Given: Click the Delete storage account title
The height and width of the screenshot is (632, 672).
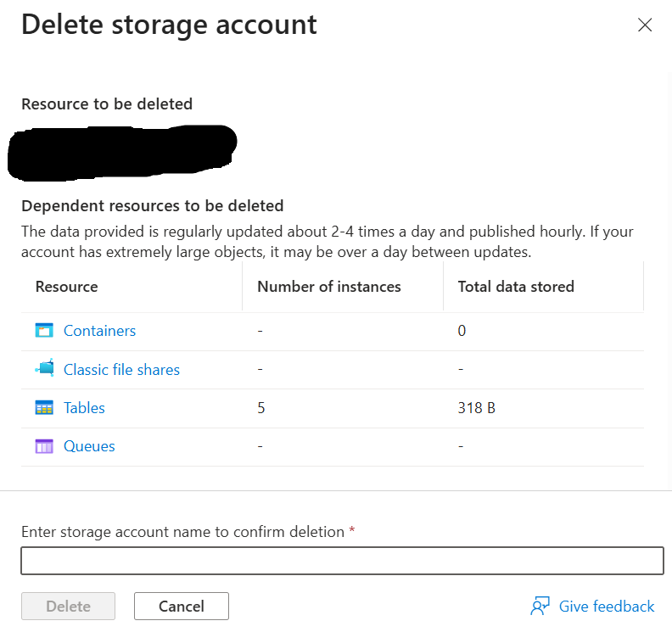Looking at the screenshot, I should [170, 25].
